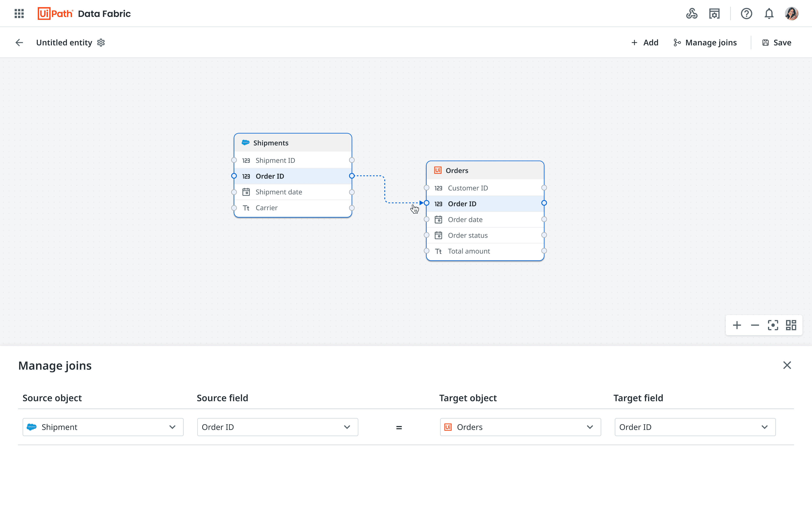Open the Target object Orders dropdown

520,427
